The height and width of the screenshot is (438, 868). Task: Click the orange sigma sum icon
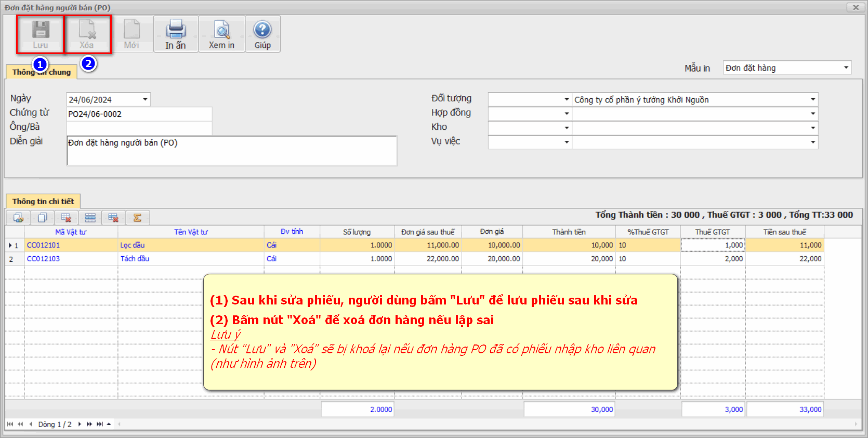tap(138, 218)
